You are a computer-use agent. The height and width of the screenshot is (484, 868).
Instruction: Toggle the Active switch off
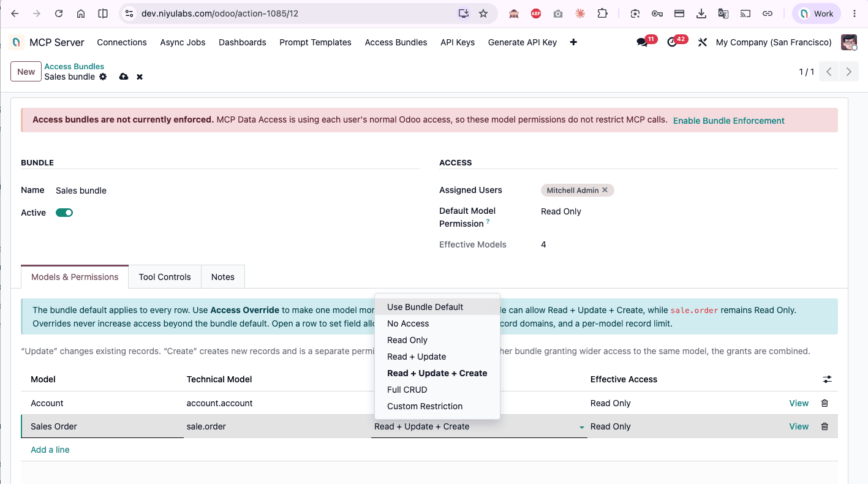[64, 213]
